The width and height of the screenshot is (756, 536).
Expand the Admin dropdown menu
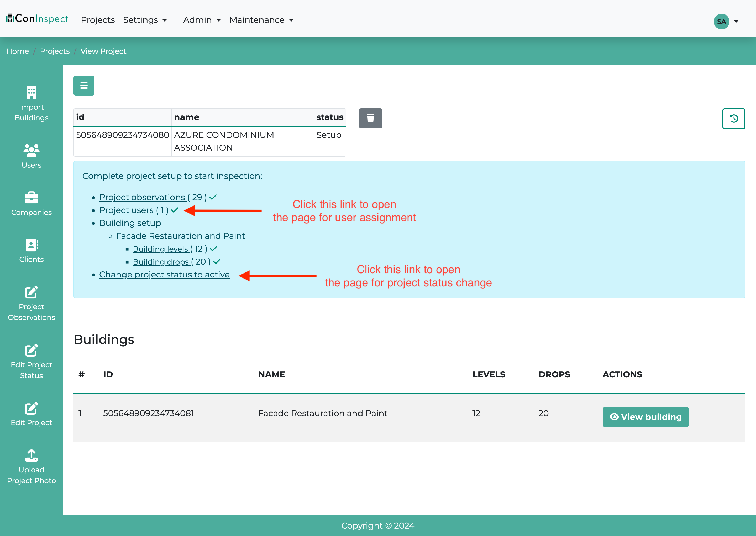click(202, 20)
